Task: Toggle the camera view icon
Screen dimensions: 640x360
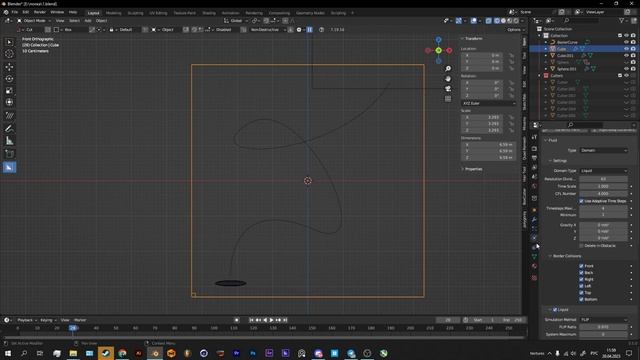Action: tap(448, 89)
